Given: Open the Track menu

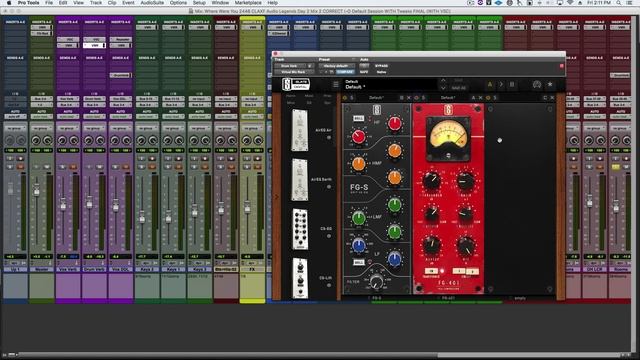Looking at the screenshot, I should pos(96,2).
